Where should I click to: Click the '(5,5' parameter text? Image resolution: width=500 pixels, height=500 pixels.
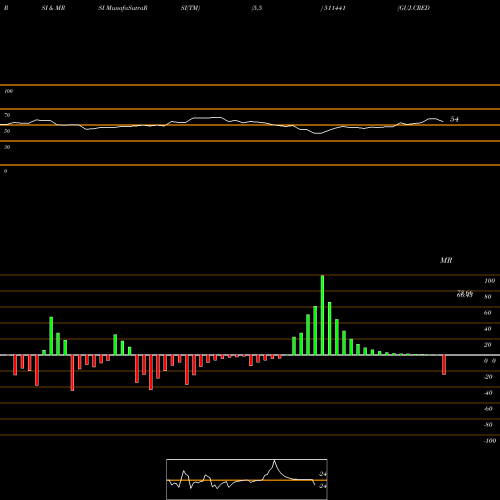pos(257,8)
